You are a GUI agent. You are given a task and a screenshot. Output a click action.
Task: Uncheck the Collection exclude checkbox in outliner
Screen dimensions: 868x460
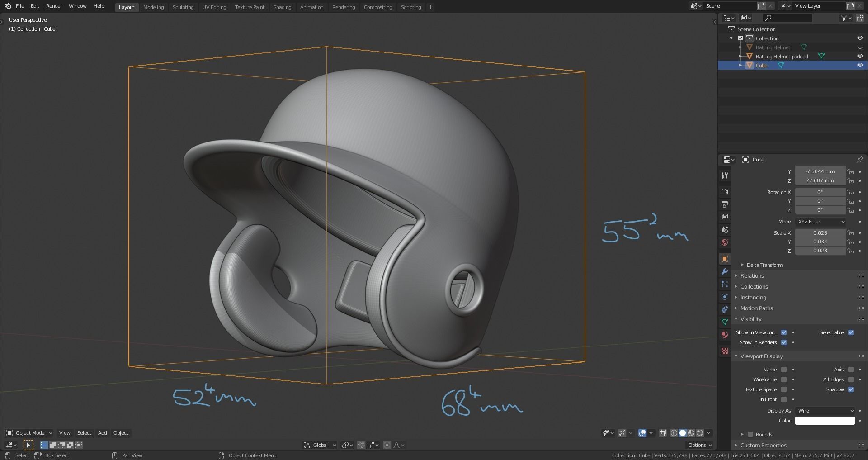click(741, 38)
